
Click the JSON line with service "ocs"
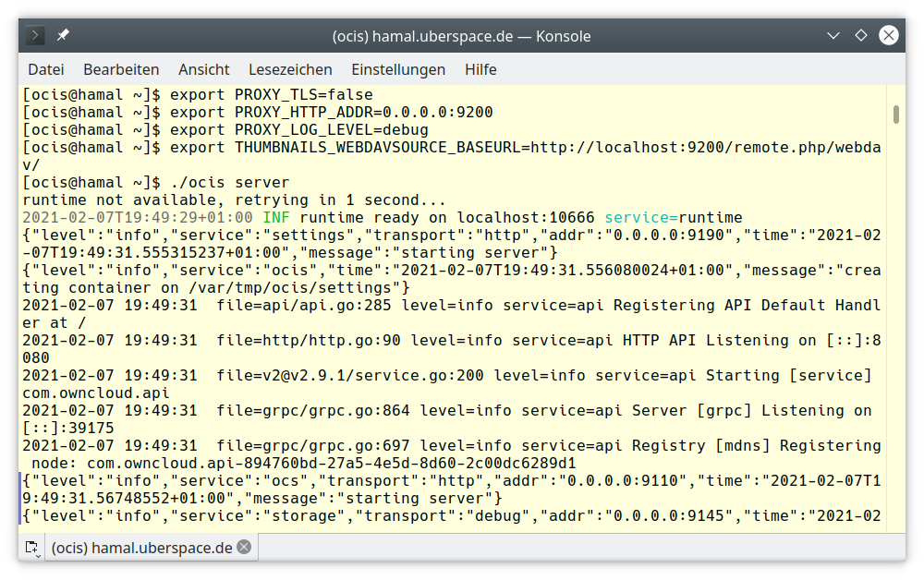[452, 489]
